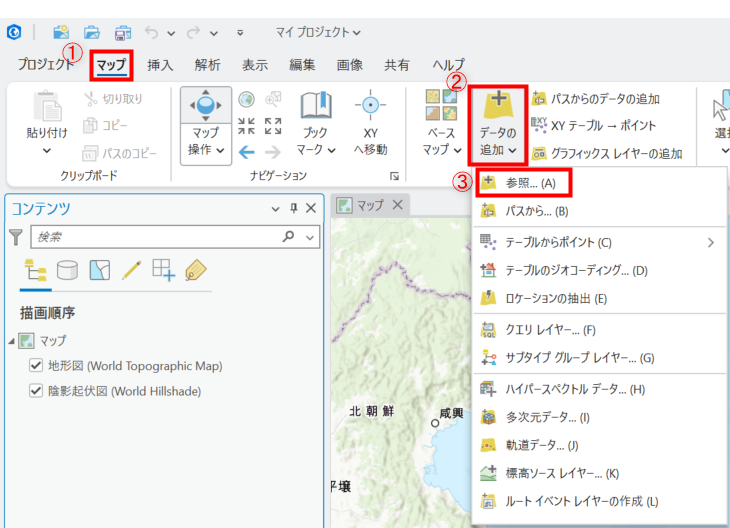Uncheck 陰影起伏図 (World Hillshade) layer
The image size is (730, 528).
[x=36, y=391]
